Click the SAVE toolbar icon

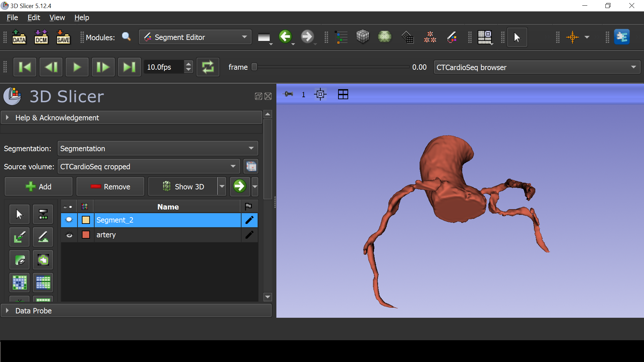click(x=63, y=37)
